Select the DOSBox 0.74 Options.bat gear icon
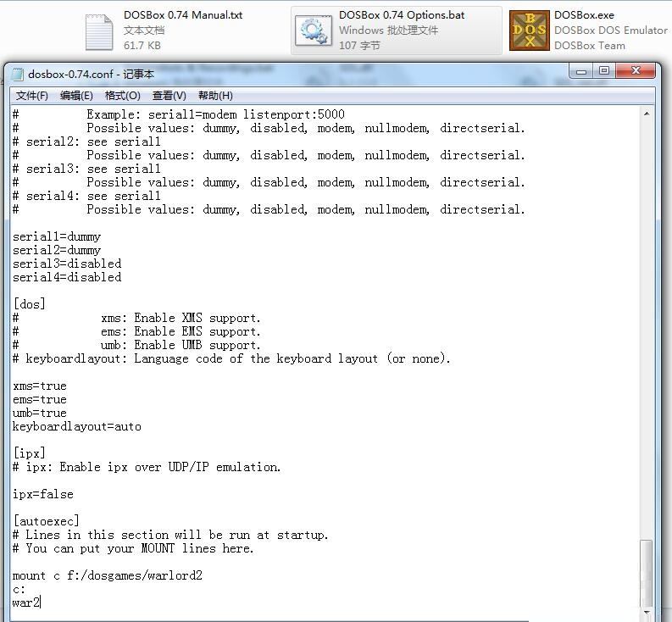Screen dimensions: 672x622 [314, 31]
